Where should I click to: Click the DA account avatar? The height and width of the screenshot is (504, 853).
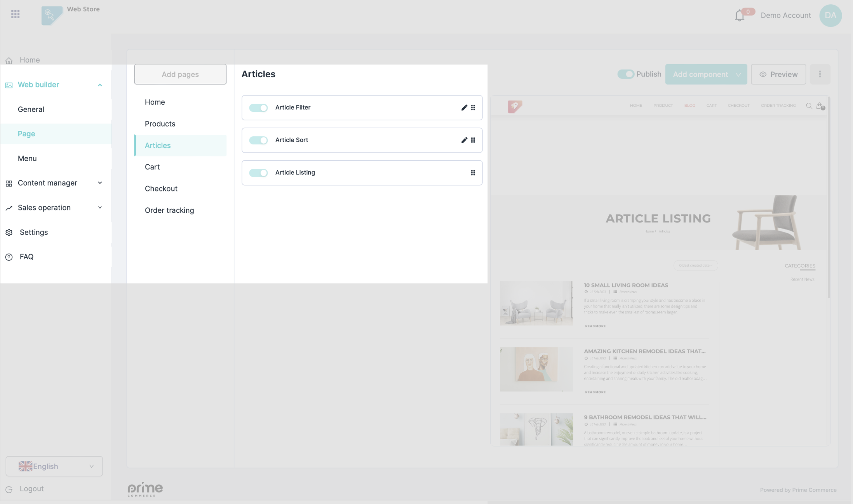830,16
